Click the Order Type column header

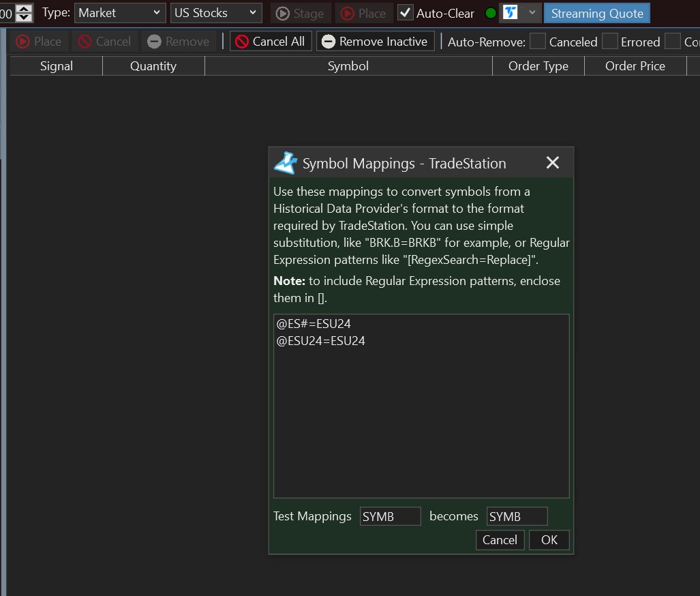(x=538, y=66)
